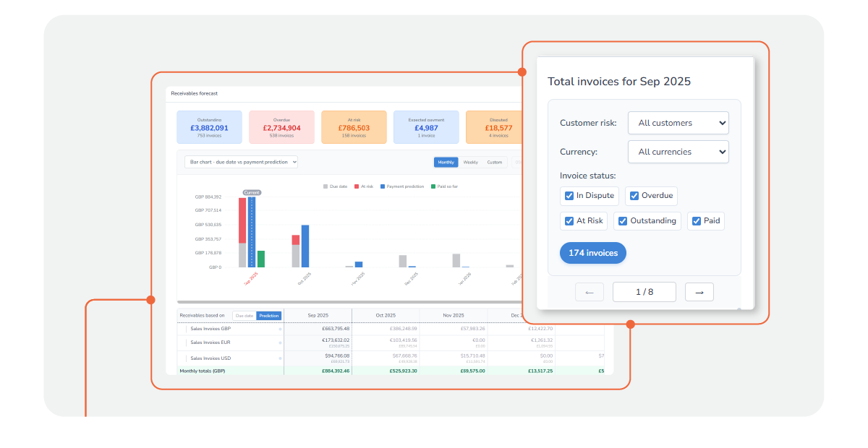Open the All currencies dropdown
The width and height of the screenshot is (868, 448).
(x=678, y=152)
